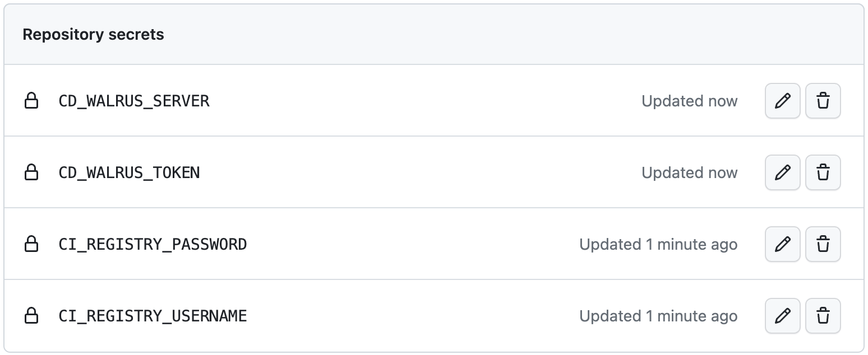Select the CI_REGISTRY_PASSWORD label text
This screenshot has height=355, width=868.
tap(152, 244)
